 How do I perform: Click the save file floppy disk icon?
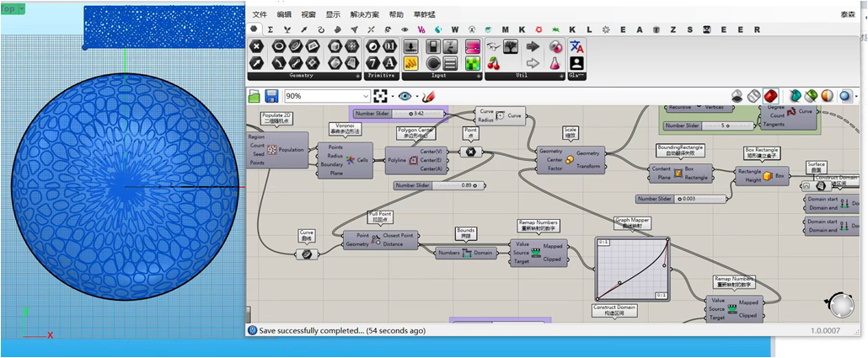[272, 96]
